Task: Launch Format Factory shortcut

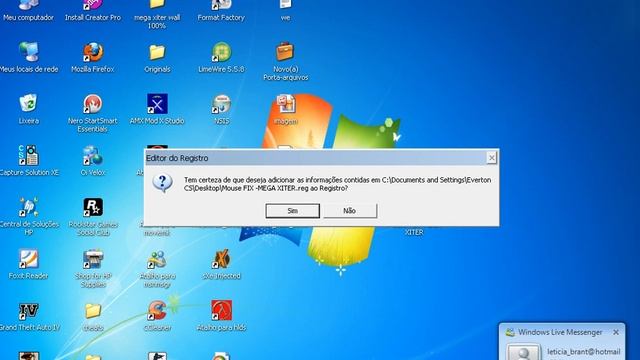Action: [x=221, y=11]
